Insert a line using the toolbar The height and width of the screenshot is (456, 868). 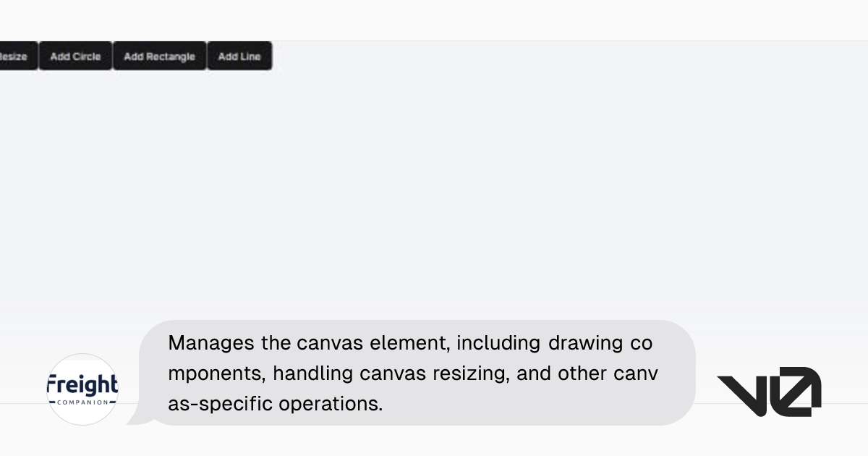(239, 56)
